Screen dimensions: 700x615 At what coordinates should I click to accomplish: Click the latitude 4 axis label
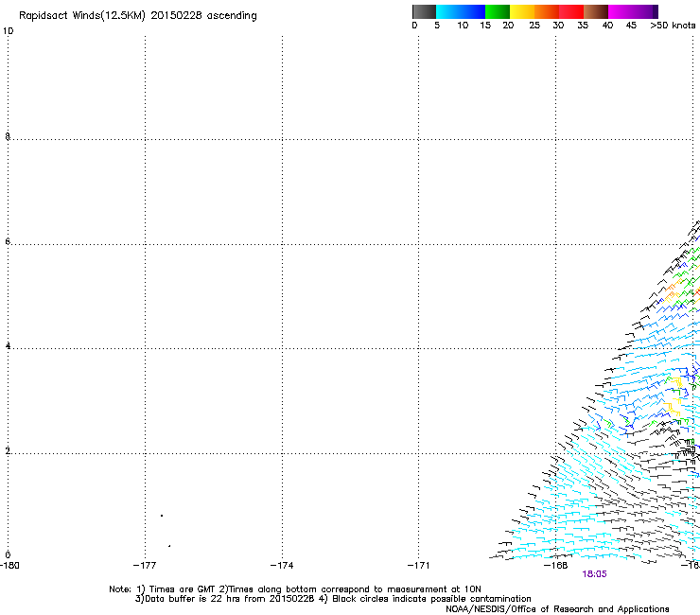click(x=8, y=346)
